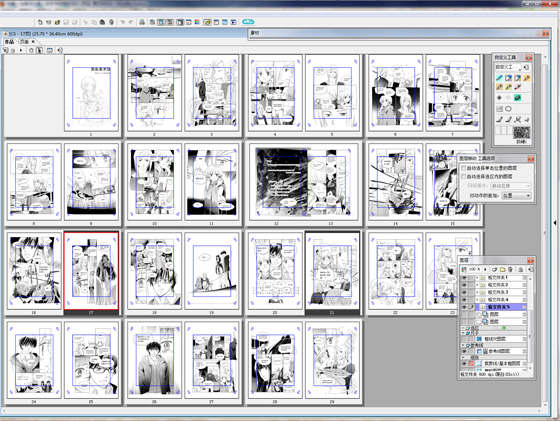
Task: Select the ellipse shape custom tool
Action: pos(508,109)
